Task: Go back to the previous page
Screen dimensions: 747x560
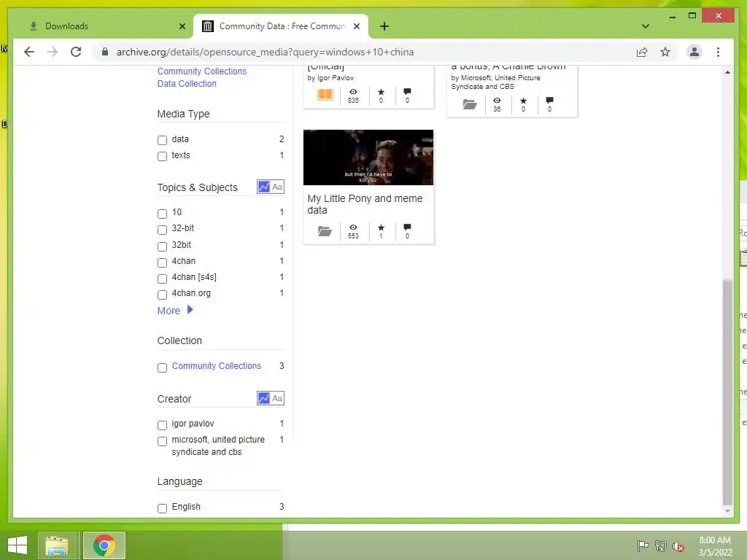Action: [x=29, y=52]
